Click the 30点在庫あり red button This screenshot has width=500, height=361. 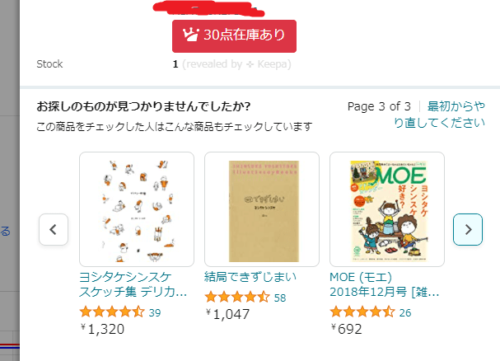(x=234, y=36)
